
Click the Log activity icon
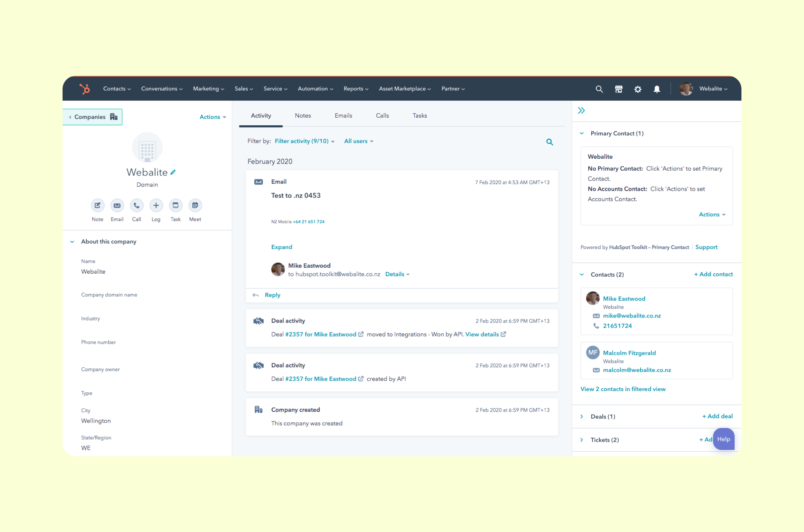coord(156,205)
